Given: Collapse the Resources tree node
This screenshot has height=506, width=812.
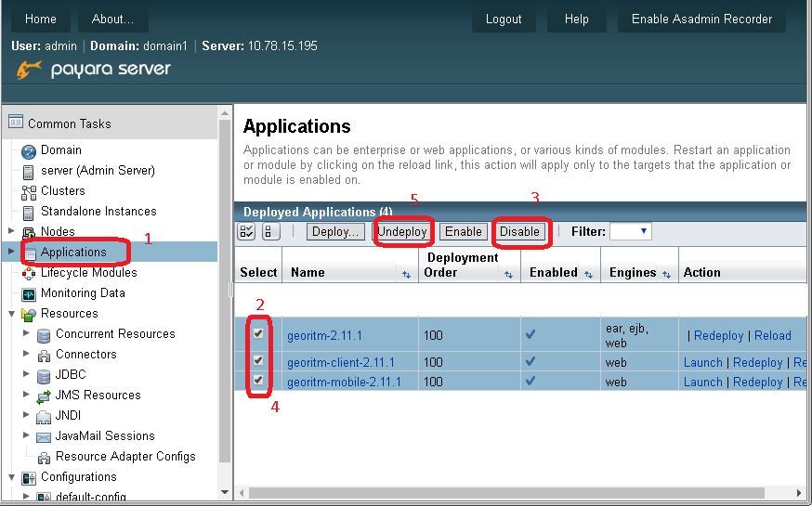Looking at the screenshot, I should [11, 314].
